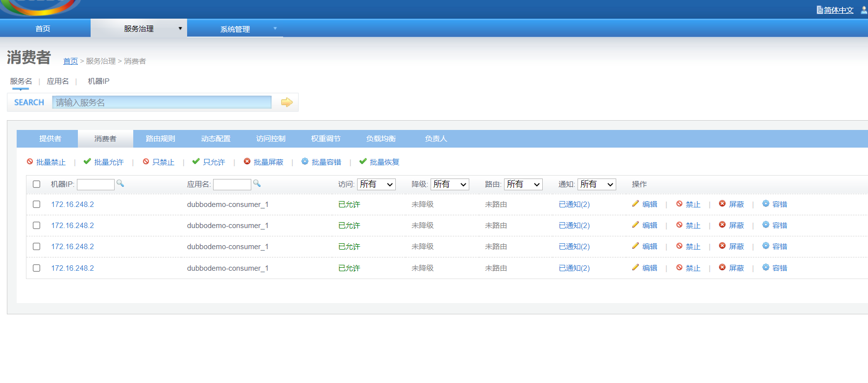Open 172.16.248.2 link in third row
Screen dimensions: 868x383
coord(72,246)
